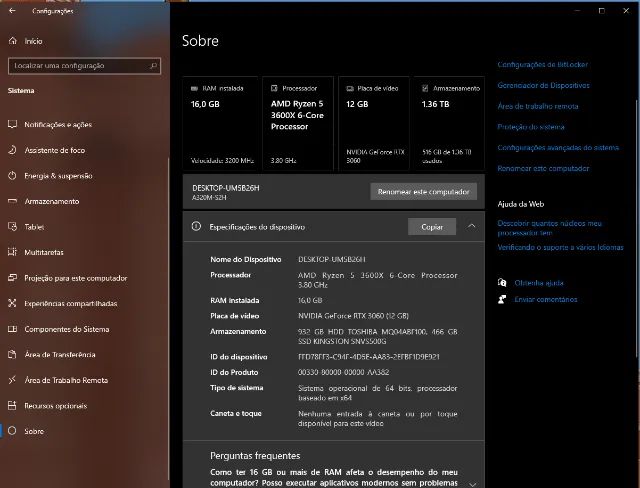Click the Enviar comentários link
The width and height of the screenshot is (640, 488).
click(546, 299)
